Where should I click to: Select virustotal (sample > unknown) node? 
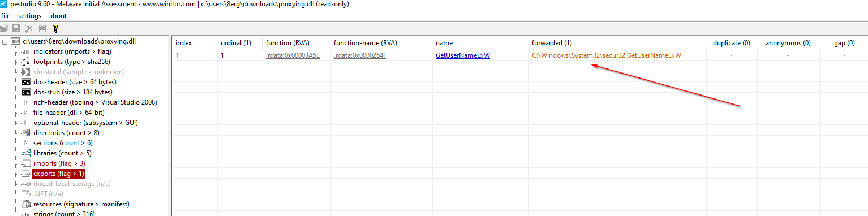pos(79,72)
